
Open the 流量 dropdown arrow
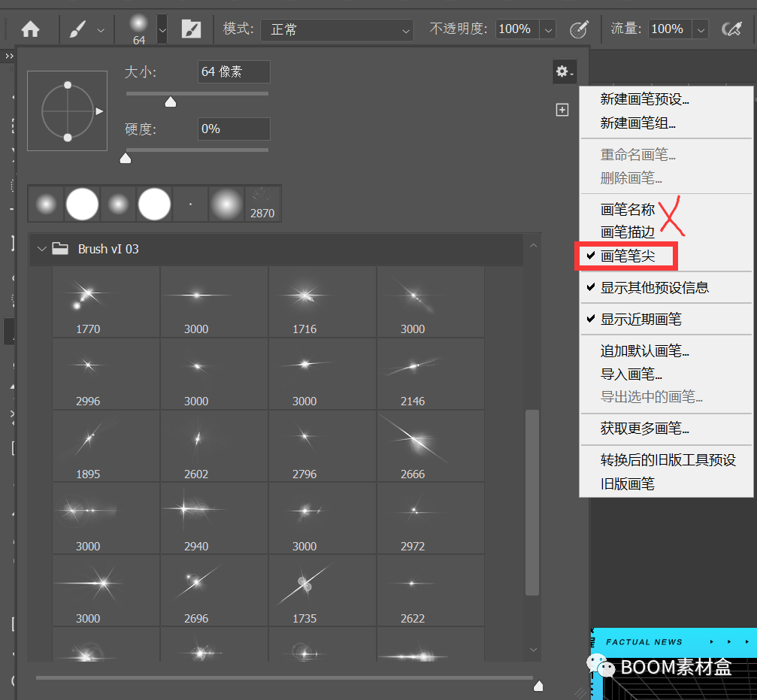pos(701,29)
